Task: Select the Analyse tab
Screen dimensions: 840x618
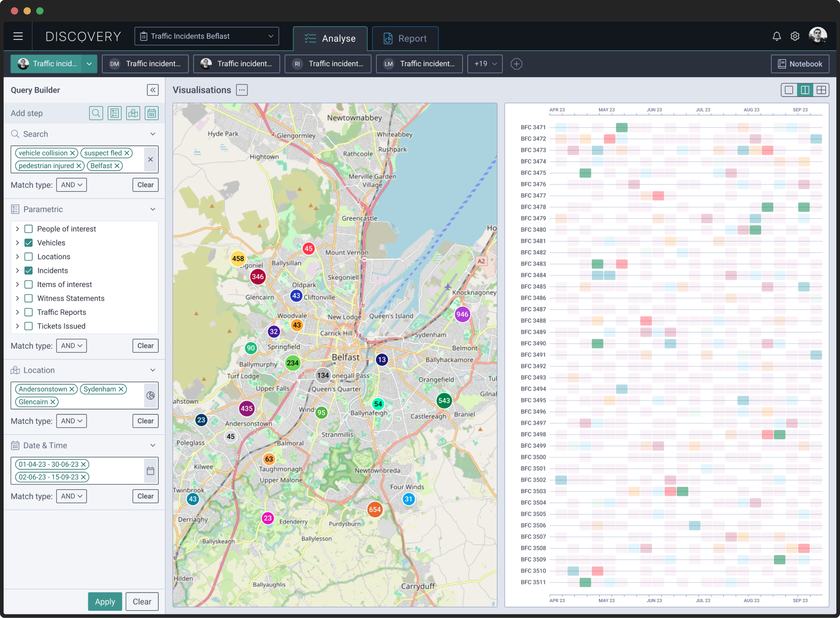Action: (330, 39)
